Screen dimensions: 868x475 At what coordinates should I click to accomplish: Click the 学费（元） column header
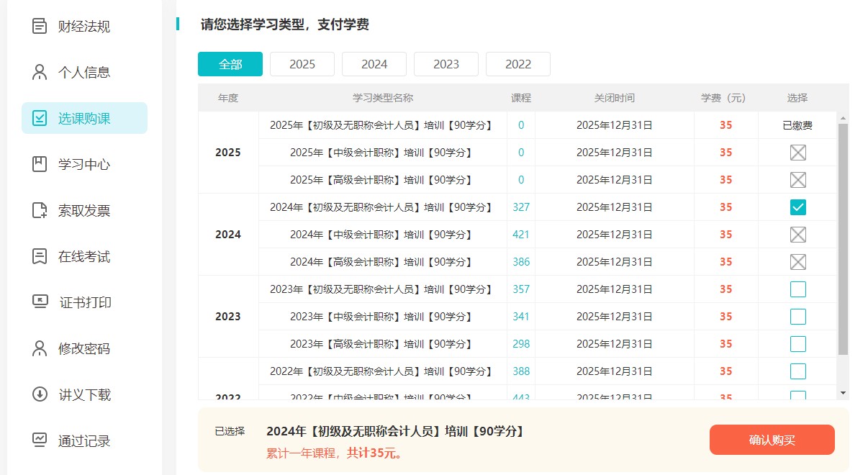click(726, 98)
